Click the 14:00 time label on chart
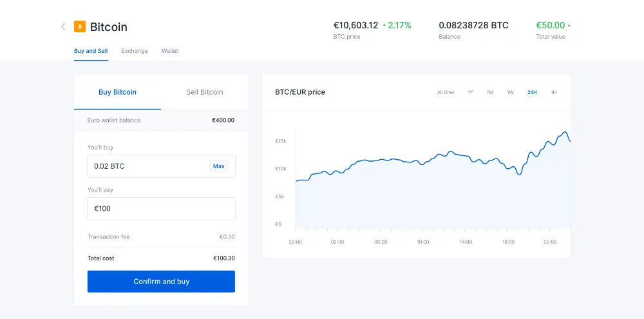Viewport: 644px width, 319px height. point(466,242)
